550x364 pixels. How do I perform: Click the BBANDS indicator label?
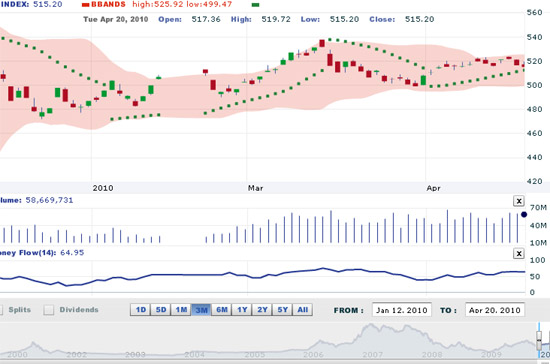108,5
